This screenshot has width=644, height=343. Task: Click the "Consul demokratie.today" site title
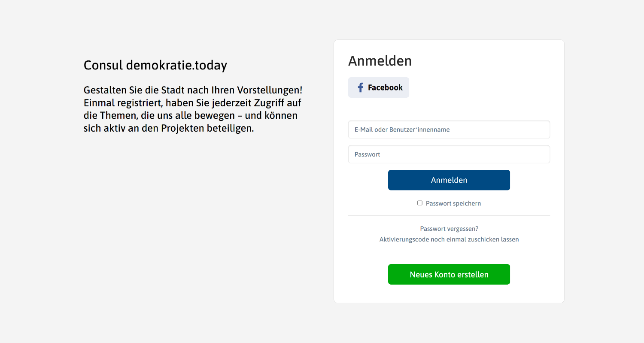155,65
